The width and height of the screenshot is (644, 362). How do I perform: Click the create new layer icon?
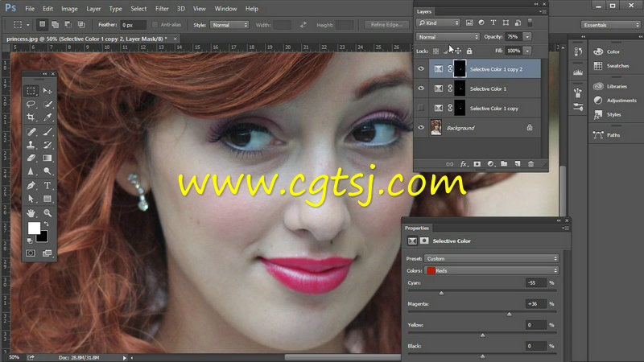click(518, 164)
